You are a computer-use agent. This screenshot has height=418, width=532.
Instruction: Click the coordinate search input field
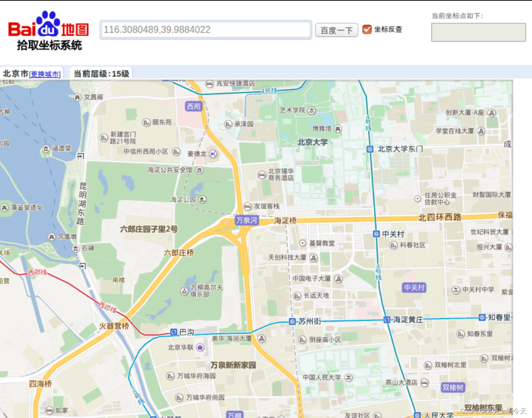[206, 30]
